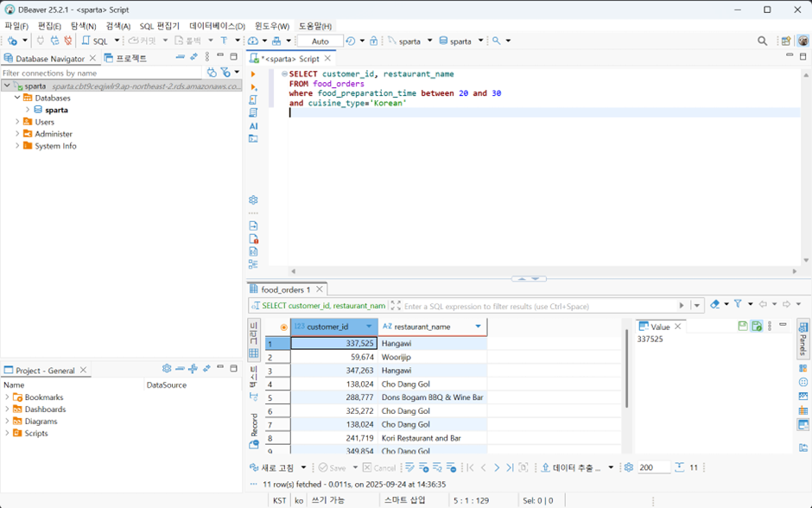
Task: Expand the sparta database tree node
Action: pos(28,110)
